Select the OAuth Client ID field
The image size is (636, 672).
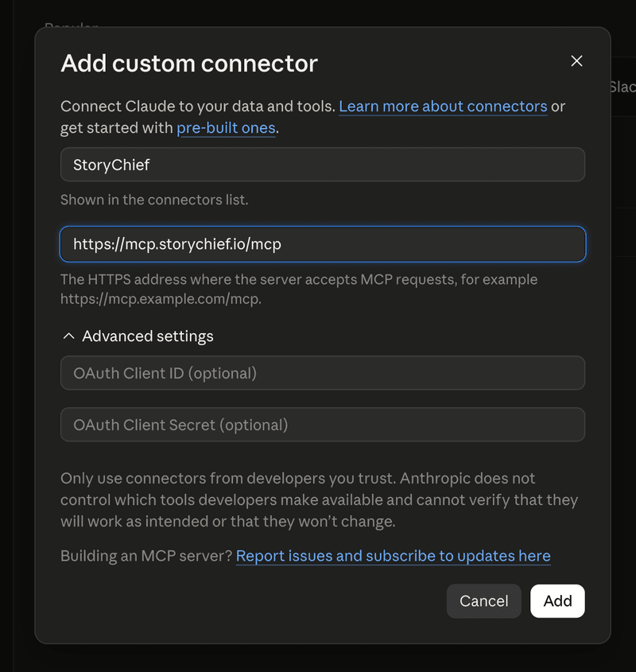(323, 373)
